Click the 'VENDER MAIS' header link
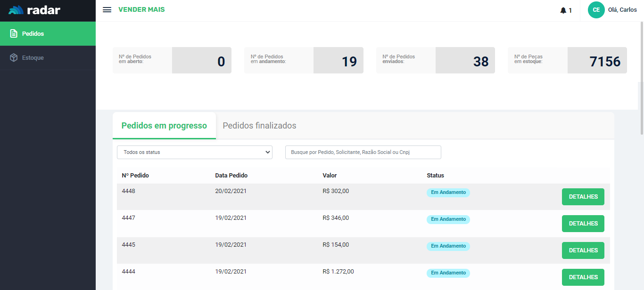 (x=141, y=10)
